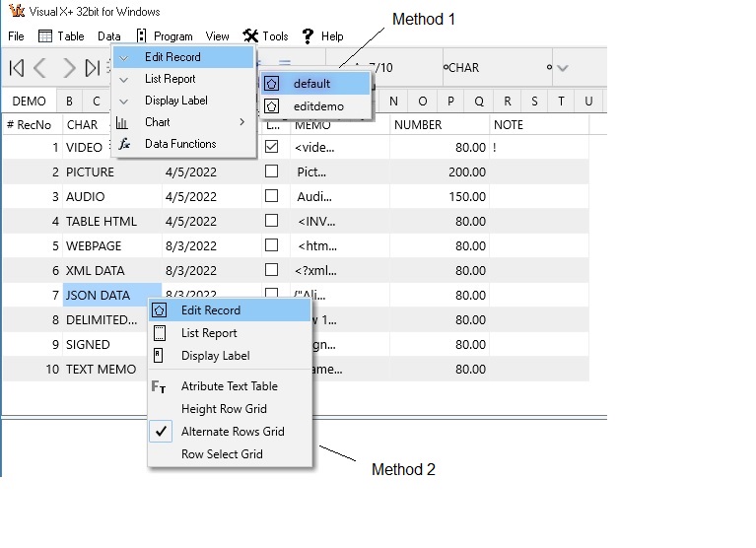Screen dimensions: 756x548
Task: Go to first record navigation icon
Action: click(17, 68)
